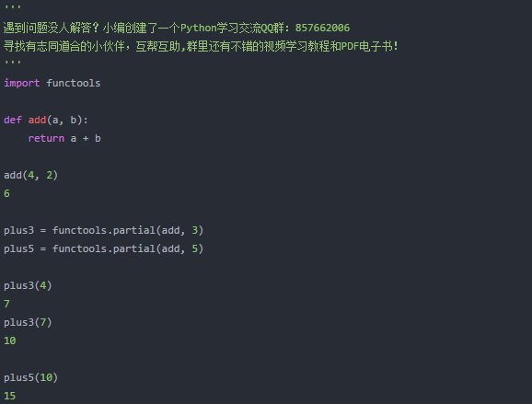Click the output value 7
The width and height of the screenshot is (532, 404).
click(x=6, y=304)
